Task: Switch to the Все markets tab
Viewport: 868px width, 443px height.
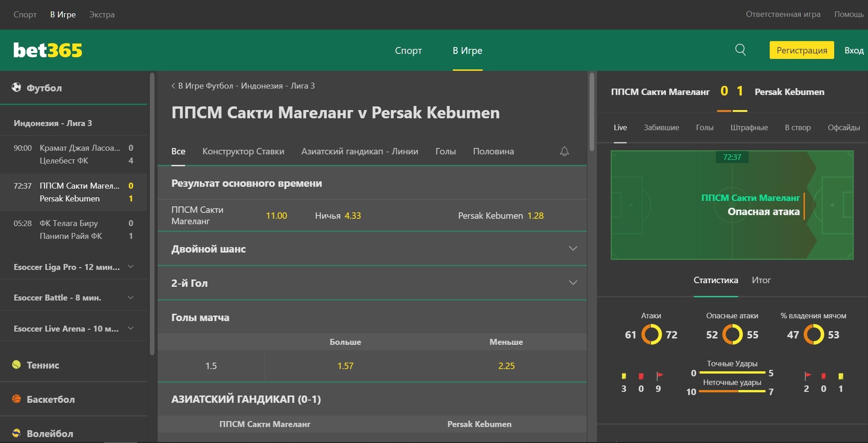Action: 178,151
